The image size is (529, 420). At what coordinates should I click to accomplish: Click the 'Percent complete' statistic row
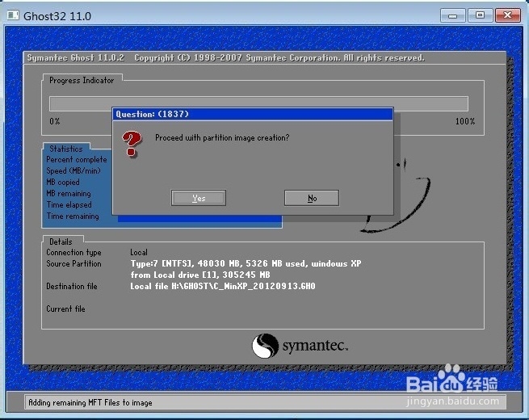tap(77, 160)
